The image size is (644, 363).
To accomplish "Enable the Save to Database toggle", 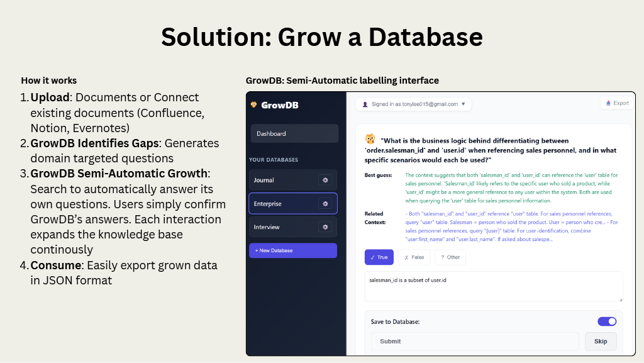I will coord(606,321).
